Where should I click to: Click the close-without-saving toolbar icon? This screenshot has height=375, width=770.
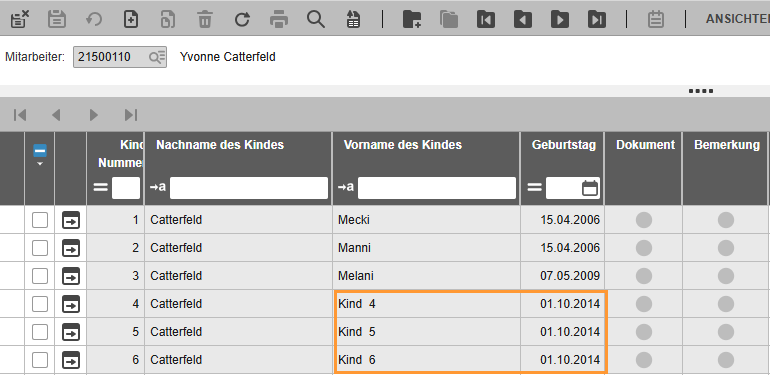pos(20,19)
